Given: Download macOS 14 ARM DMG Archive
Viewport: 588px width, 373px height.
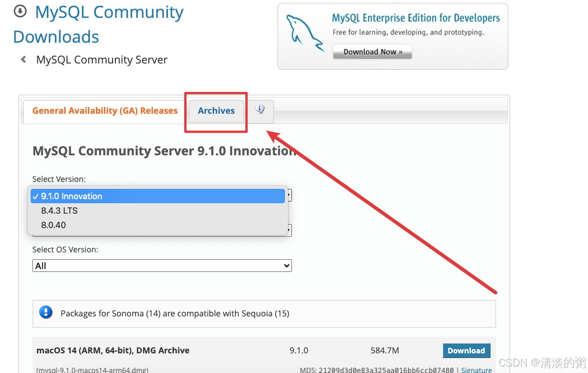Looking at the screenshot, I should tap(466, 350).
